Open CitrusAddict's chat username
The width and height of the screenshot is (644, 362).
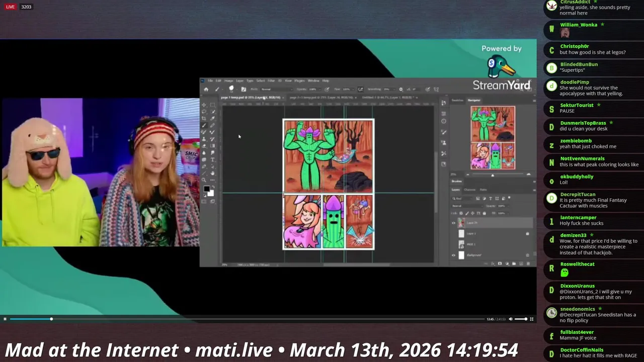click(575, 2)
